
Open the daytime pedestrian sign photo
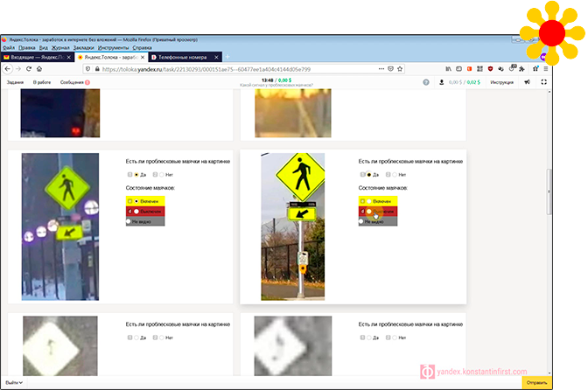coord(293,226)
